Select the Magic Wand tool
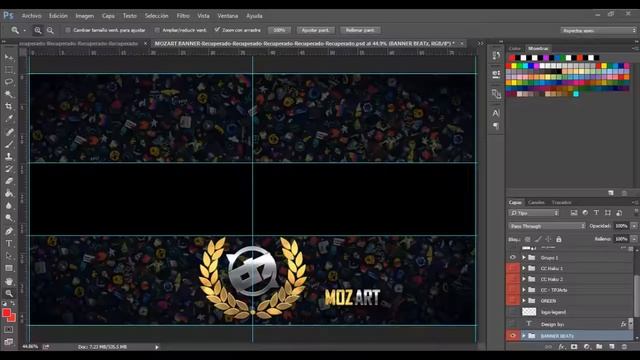 [x=9, y=94]
